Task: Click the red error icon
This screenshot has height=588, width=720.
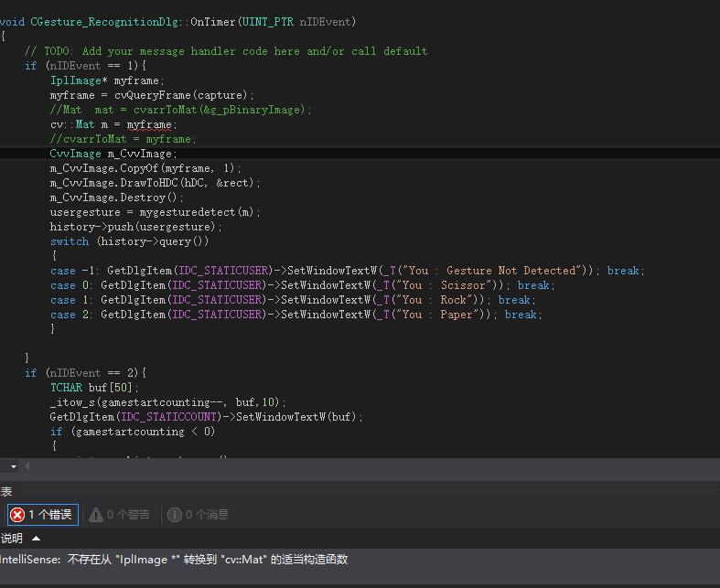Action: [17, 515]
